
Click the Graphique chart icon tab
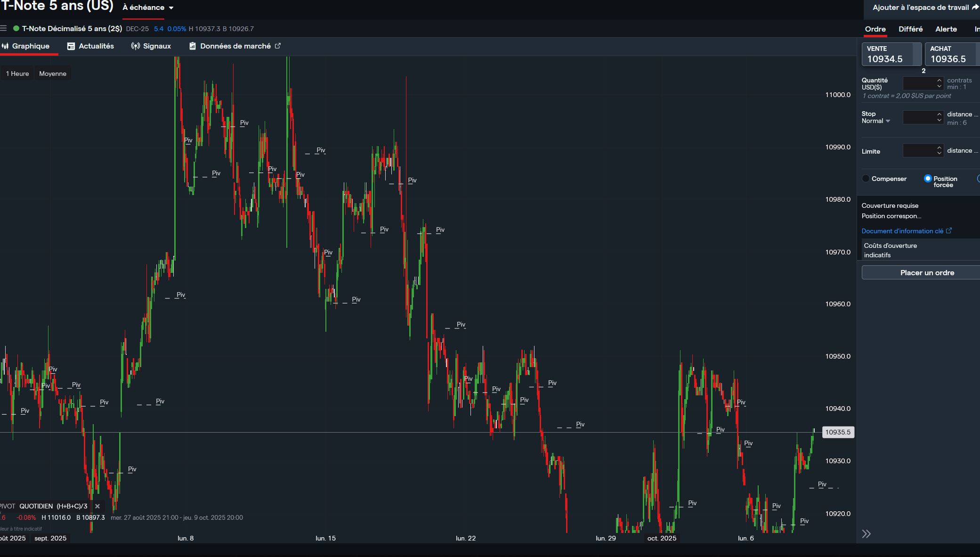(x=26, y=46)
